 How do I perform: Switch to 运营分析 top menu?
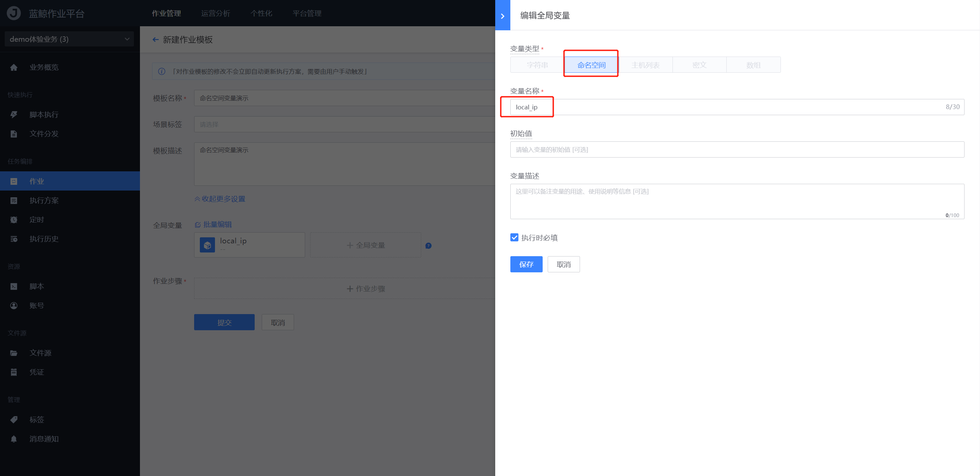point(215,13)
